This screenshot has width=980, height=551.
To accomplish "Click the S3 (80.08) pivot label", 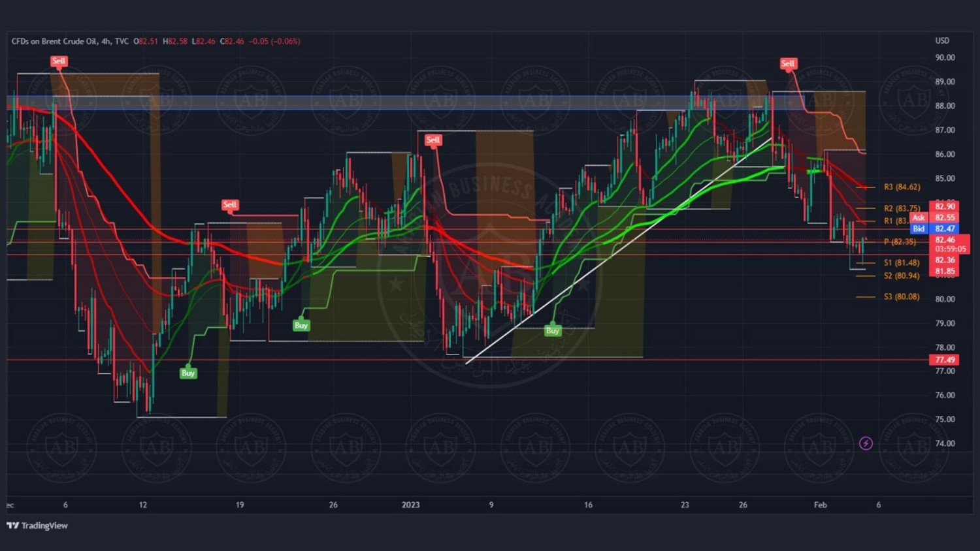I will (902, 296).
